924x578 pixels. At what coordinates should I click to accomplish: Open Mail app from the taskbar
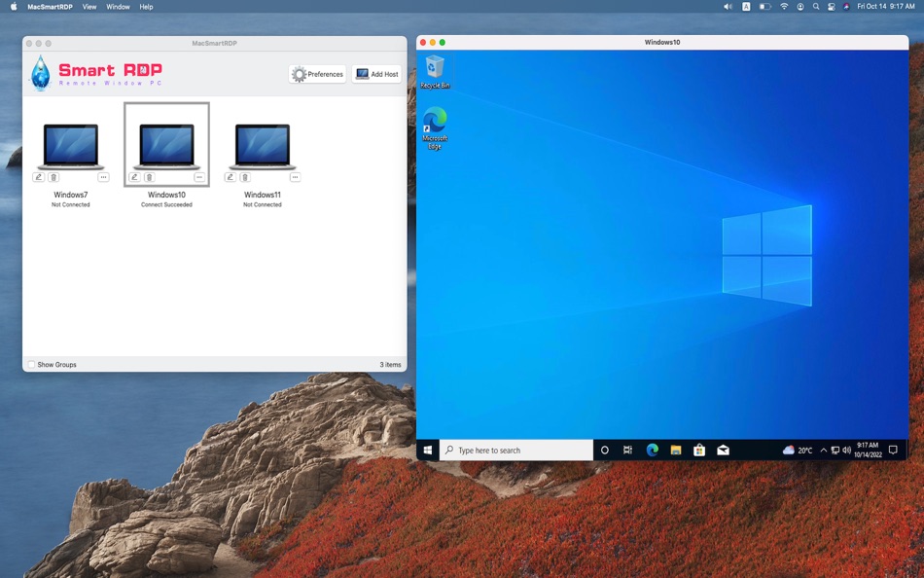click(x=723, y=450)
